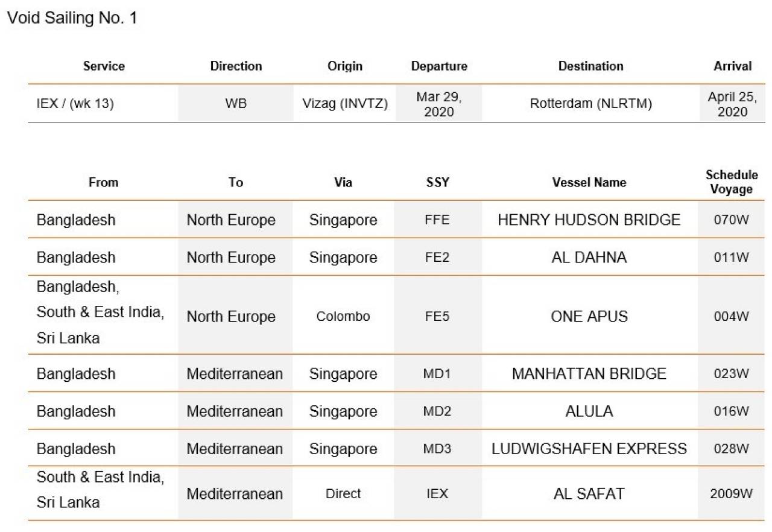Click the Vessel Name column header
Screen dimensions: 772x532
(589, 182)
